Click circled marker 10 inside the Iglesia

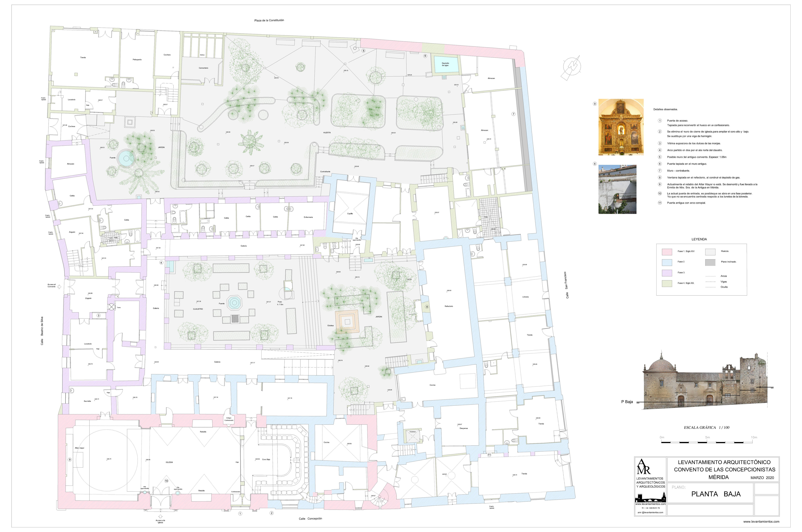coord(166,481)
